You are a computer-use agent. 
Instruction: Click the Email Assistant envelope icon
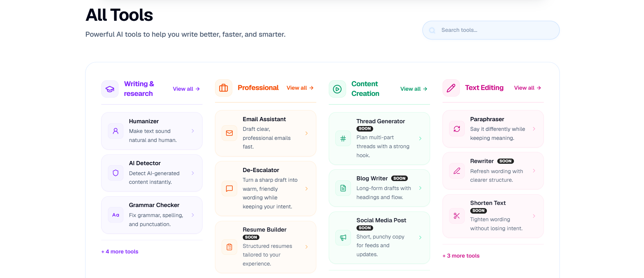point(230,133)
